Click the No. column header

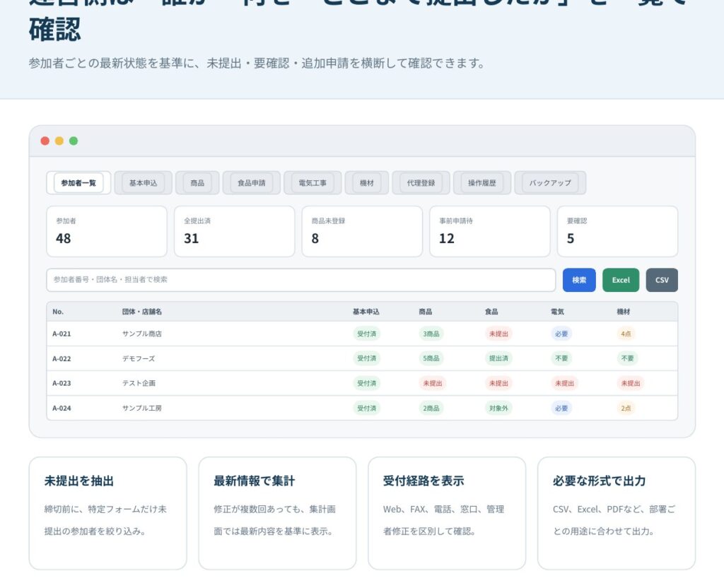pos(58,312)
